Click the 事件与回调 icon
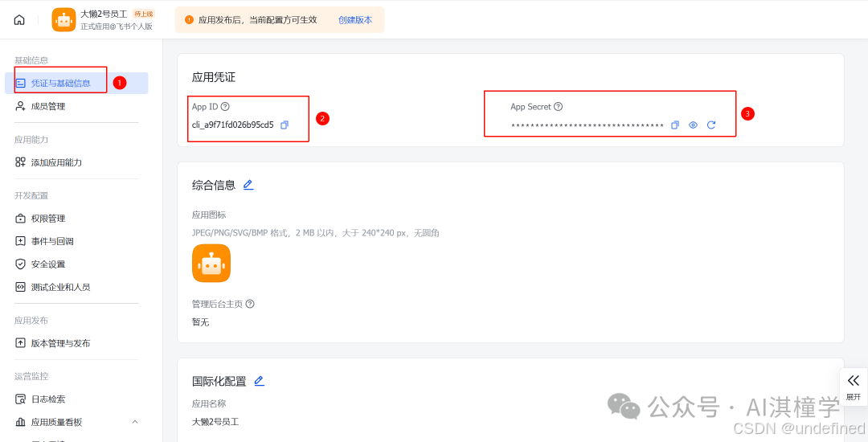The width and height of the screenshot is (868, 442). 20,241
